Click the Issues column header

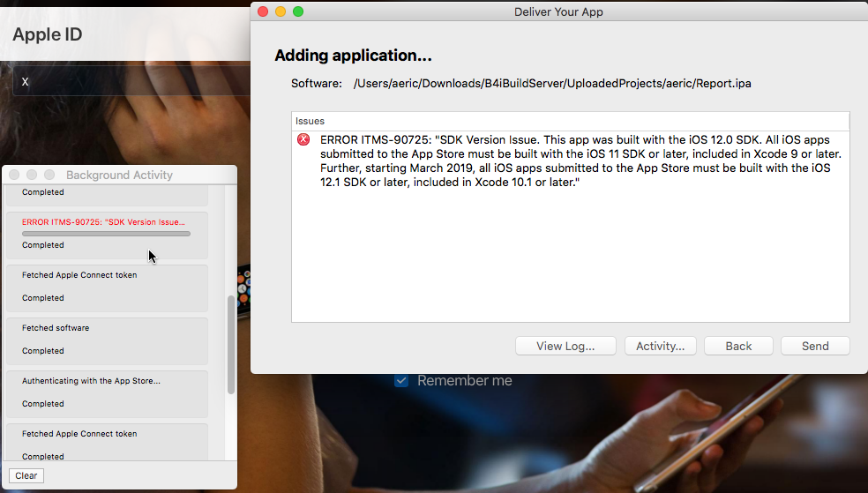(x=570, y=121)
